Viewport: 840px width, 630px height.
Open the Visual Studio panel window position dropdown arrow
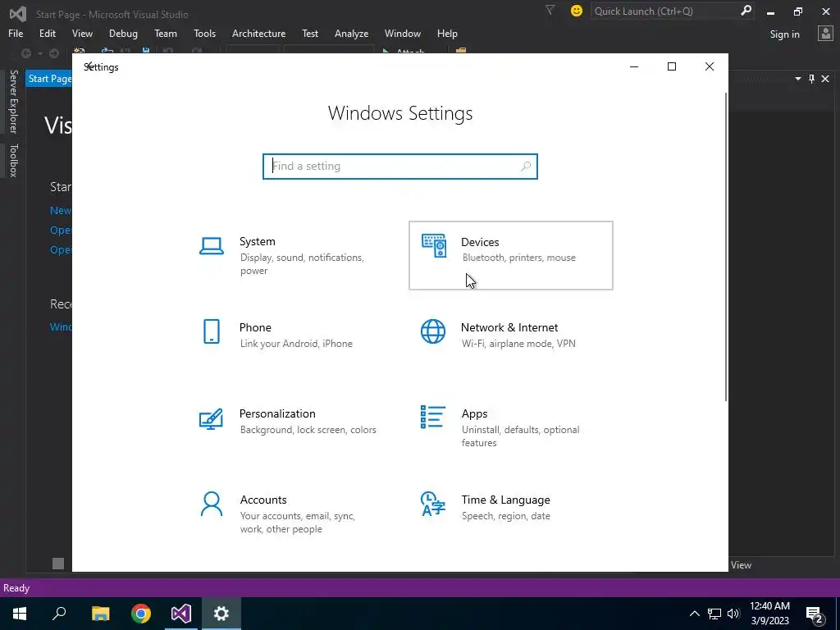[797, 79]
